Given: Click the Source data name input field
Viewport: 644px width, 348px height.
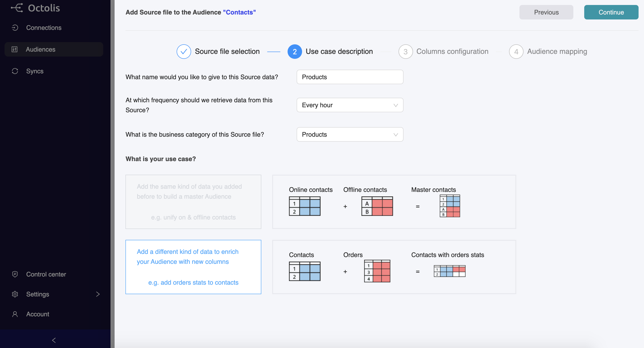Looking at the screenshot, I should point(350,77).
